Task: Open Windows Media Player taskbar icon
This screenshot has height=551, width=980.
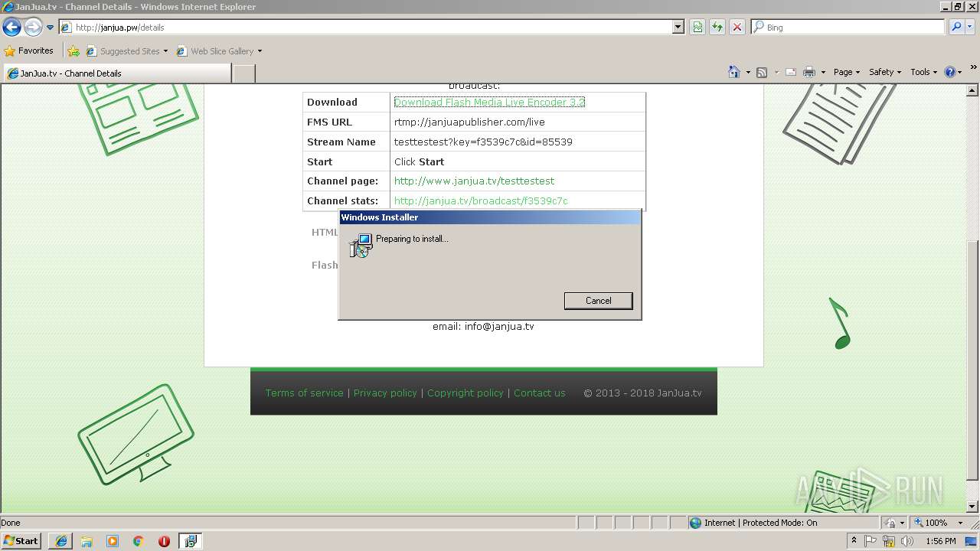Action: (113, 541)
